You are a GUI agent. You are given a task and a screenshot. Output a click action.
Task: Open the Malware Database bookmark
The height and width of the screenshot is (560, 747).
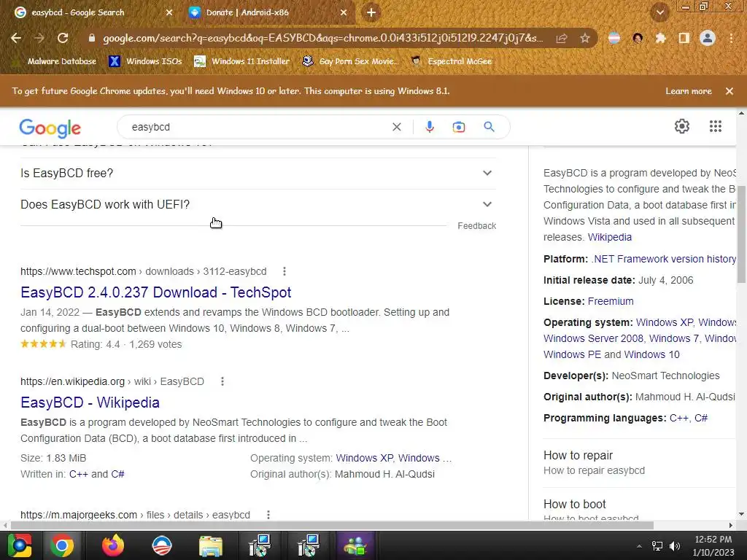(54, 61)
